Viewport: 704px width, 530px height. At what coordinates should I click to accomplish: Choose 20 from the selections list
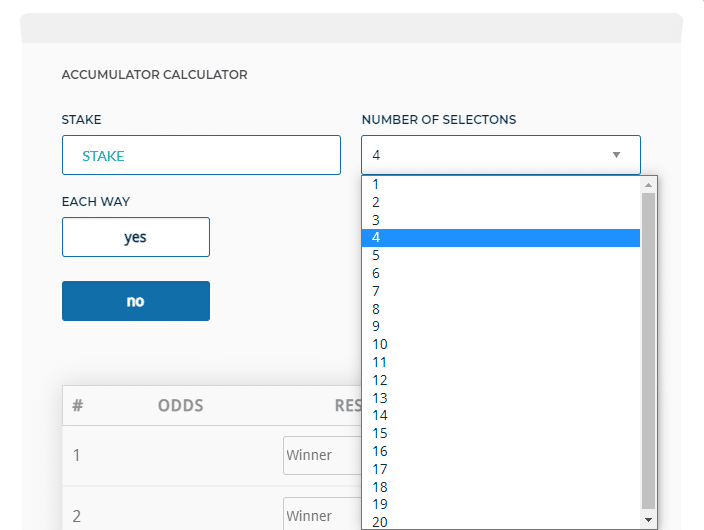pyautogui.click(x=501, y=521)
